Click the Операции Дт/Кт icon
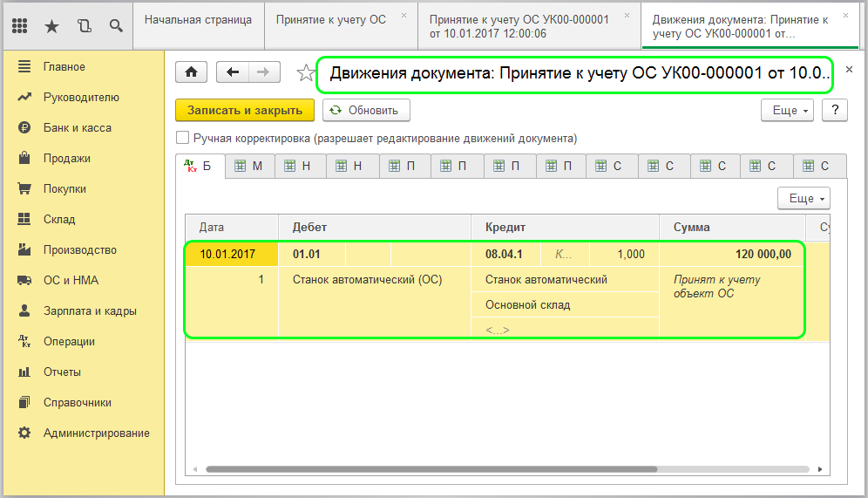868x498 pixels. point(24,341)
